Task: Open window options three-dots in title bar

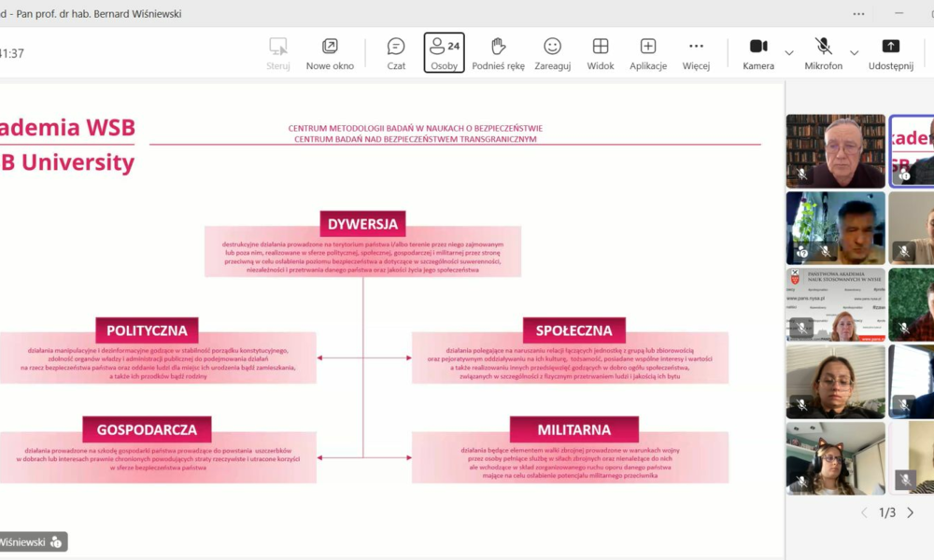Action: (x=858, y=14)
